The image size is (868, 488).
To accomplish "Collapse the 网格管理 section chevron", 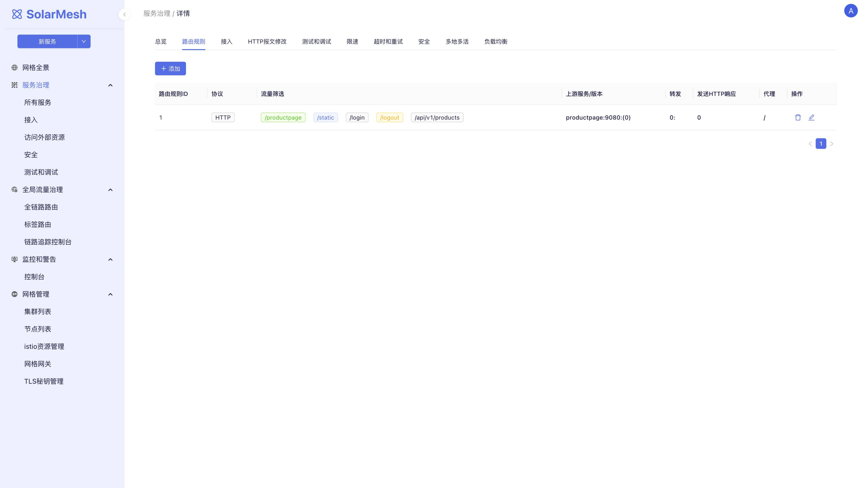I will pos(110,294).
